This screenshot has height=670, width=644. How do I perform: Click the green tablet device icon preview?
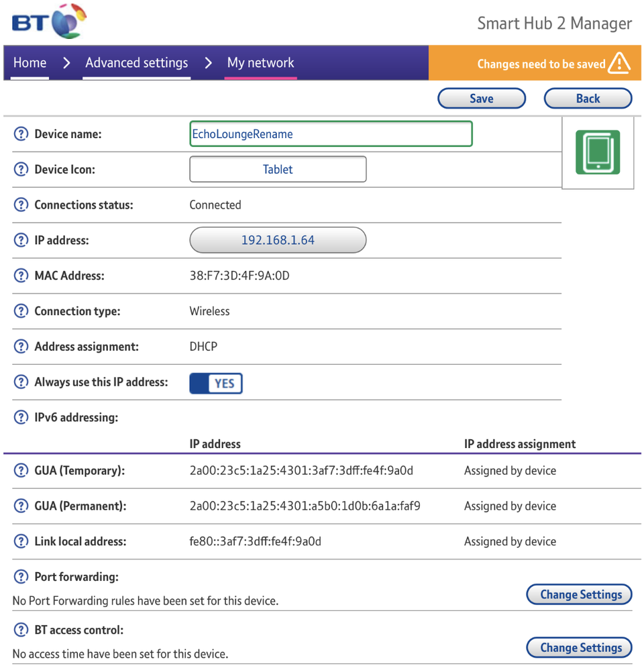[x=598, y=152]
